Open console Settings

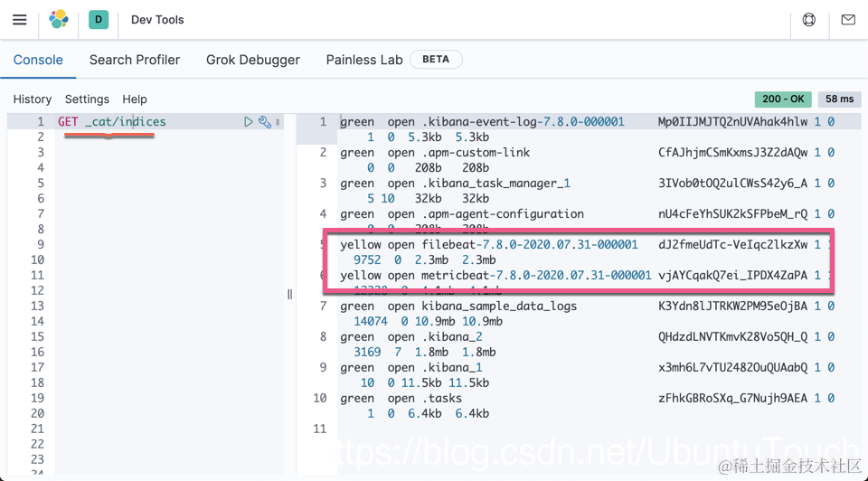click(87, 99)
